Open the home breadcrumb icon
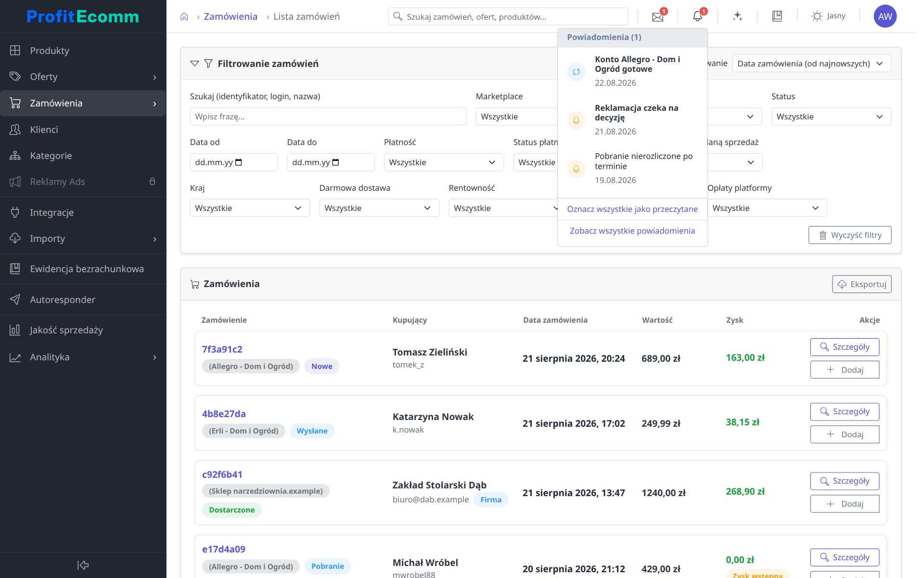The height and width of the screenshot is (578, 924). tap(184, 17)
